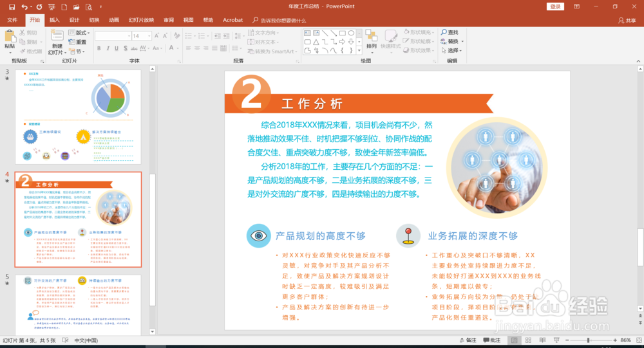Align the text to the left
Viewport: 644px width, 348px height.
coord(189,48)
